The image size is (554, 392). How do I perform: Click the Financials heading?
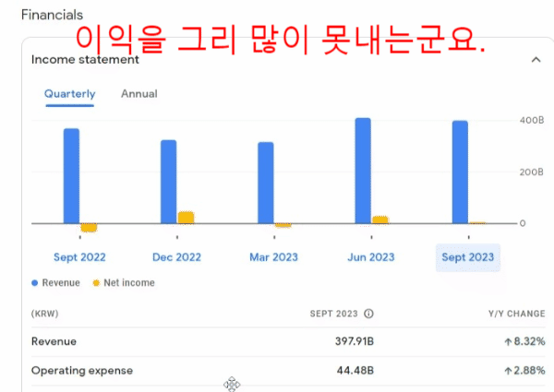52,15
